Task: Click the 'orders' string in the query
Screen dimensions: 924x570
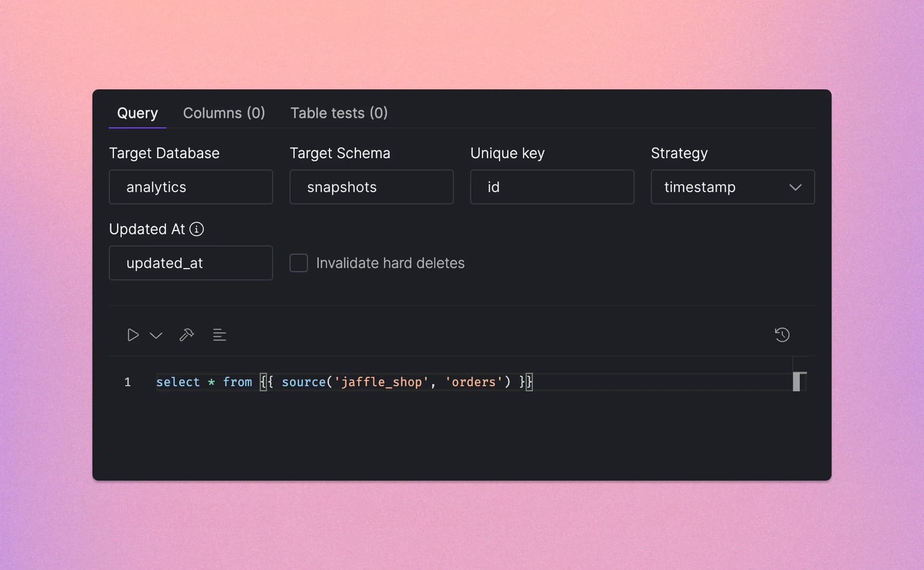Action: (474, 382)
